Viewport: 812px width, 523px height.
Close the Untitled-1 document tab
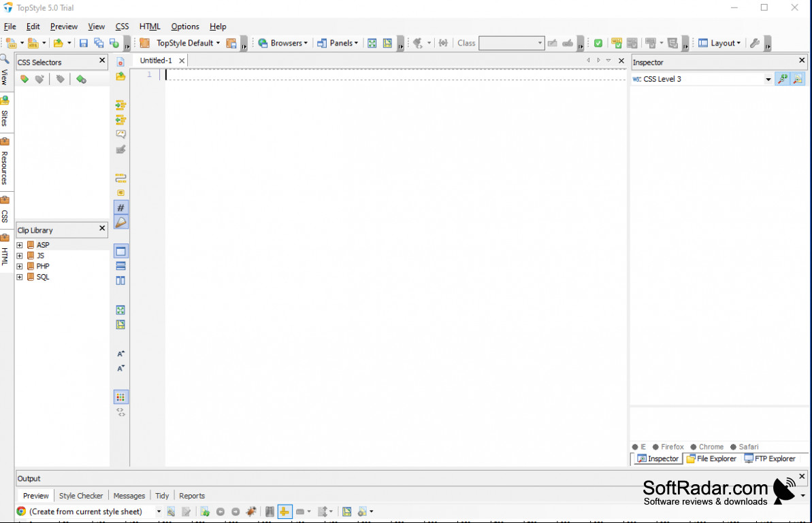pyautogui.click(x=182, y=61)
